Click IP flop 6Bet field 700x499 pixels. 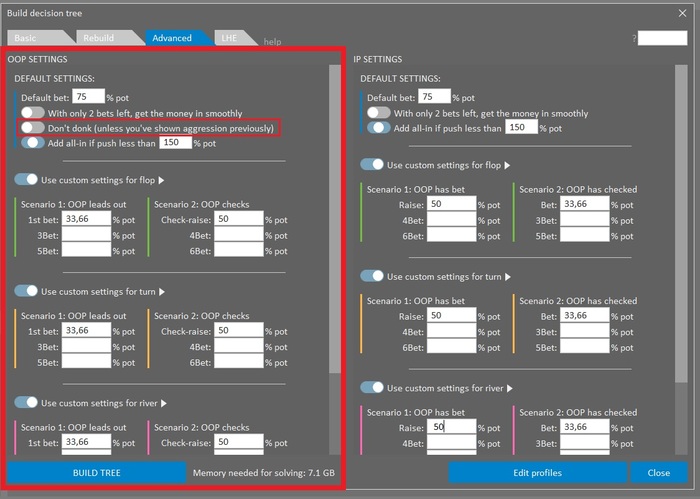451,235
